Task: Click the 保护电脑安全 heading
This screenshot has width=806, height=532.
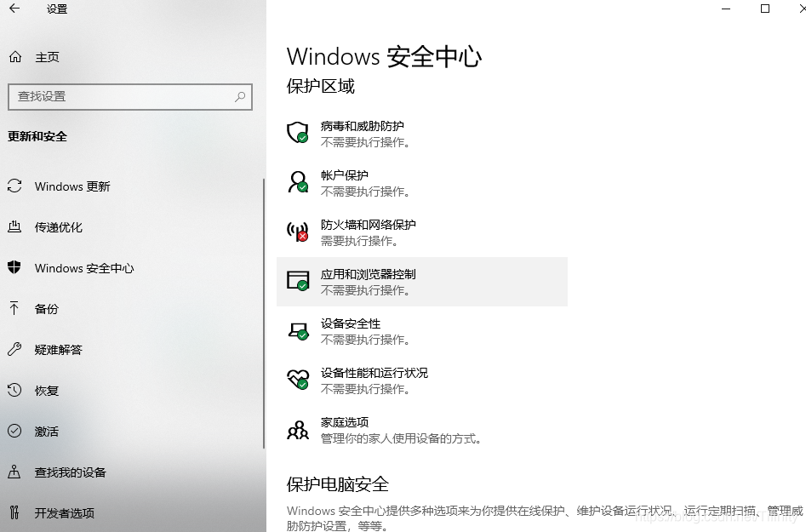Action: (338, 484)
